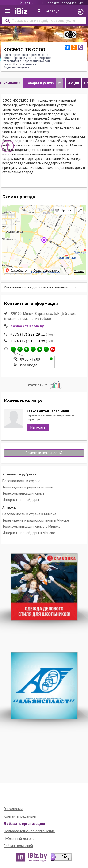Open the Закупки menu at top
This screenshot has height=868, width=88.
tap(27, 3)
